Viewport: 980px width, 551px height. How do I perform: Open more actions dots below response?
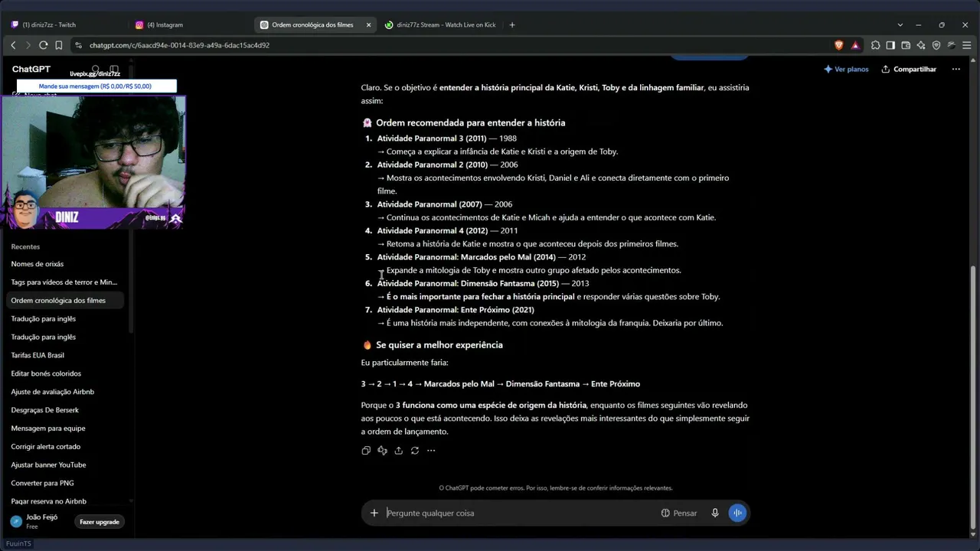click(431, 451)
